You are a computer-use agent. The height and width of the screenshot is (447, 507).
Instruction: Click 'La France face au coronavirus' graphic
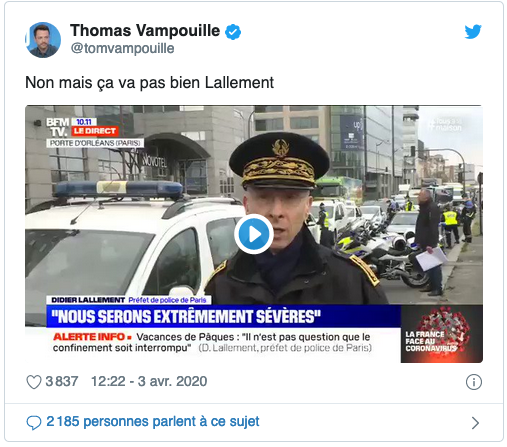pos(442,334)
